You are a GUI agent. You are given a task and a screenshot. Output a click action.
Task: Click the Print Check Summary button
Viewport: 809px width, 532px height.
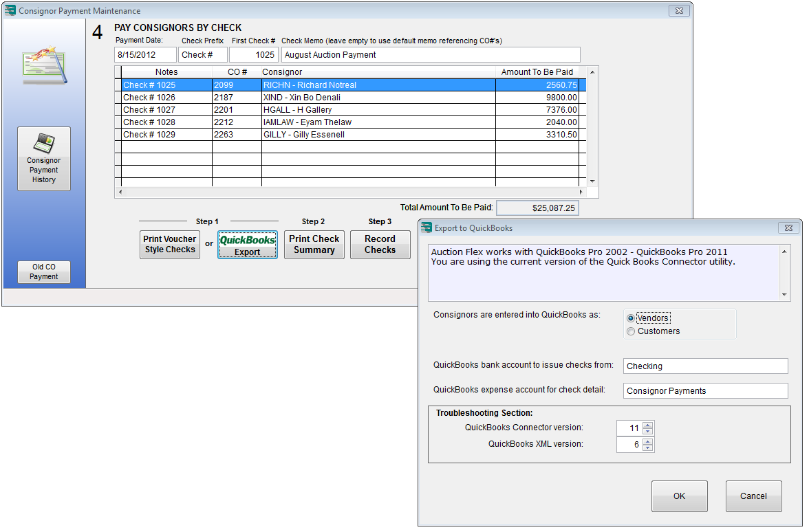click(x=314, y=245)
